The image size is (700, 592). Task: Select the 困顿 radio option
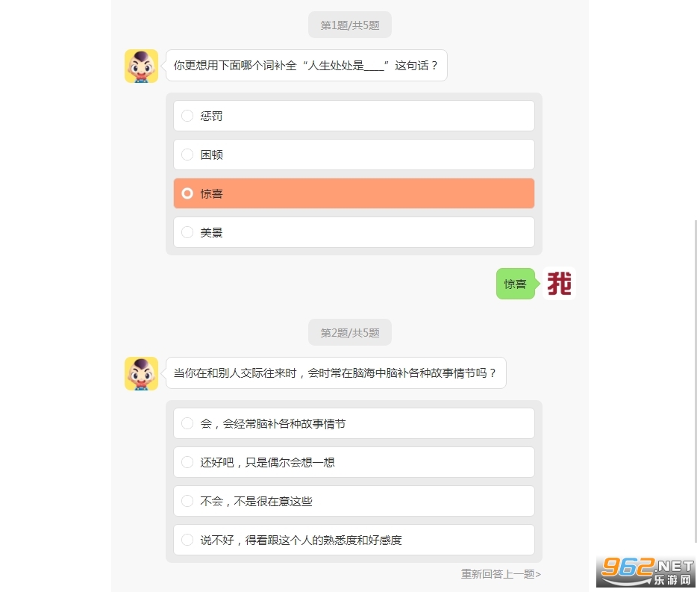(x=354, y=155)
